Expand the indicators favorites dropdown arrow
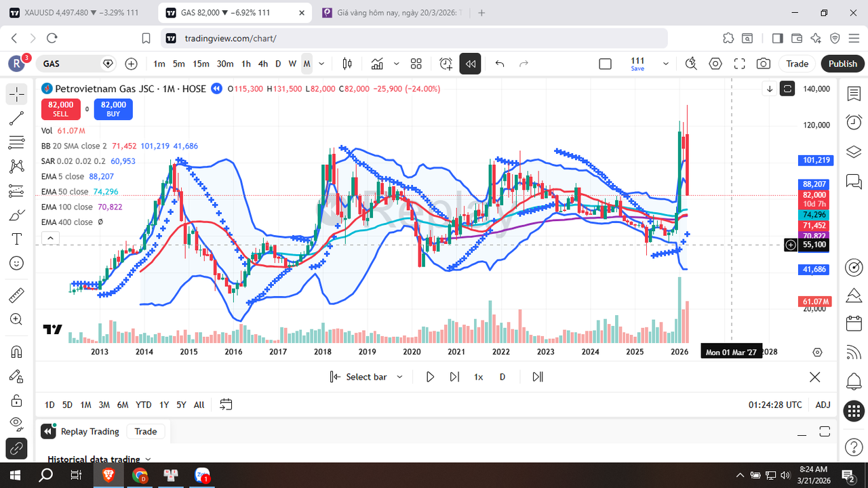The height and width of the screenshot is (488, 868). pos(396,64)
